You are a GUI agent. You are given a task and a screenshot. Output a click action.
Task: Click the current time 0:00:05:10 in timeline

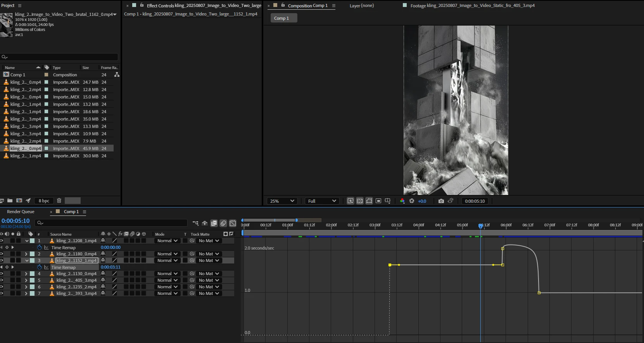16,221
